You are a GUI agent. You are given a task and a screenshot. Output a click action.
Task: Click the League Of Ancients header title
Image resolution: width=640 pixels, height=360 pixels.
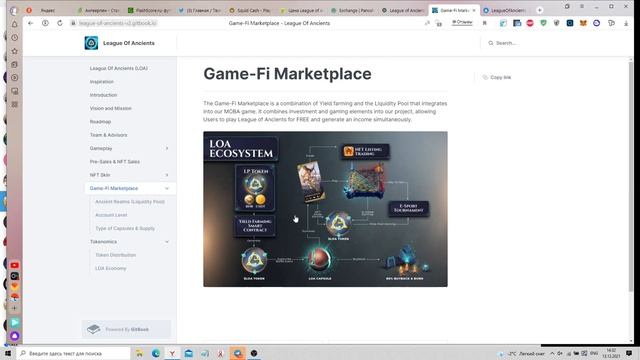pyautogui.click(x=129, y=43)
